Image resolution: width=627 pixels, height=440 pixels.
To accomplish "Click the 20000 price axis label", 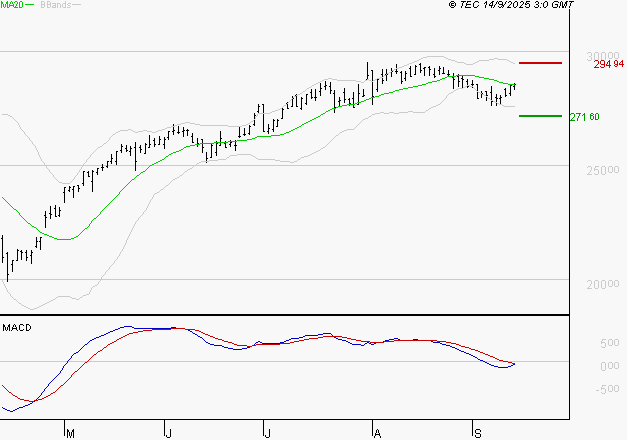I will [x=603, y=284].
